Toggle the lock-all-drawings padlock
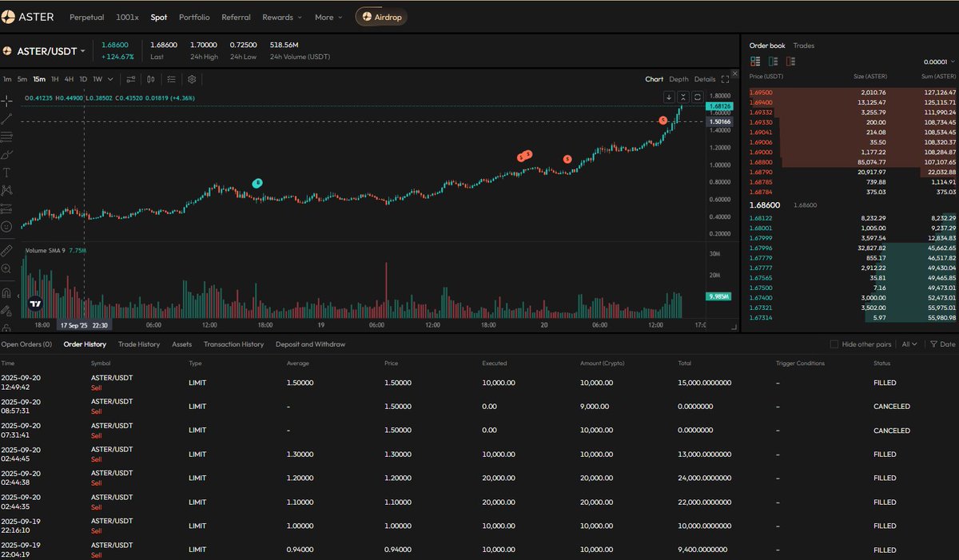The height and width of the screenshot is (560, 959). click(x=7, y=327)
